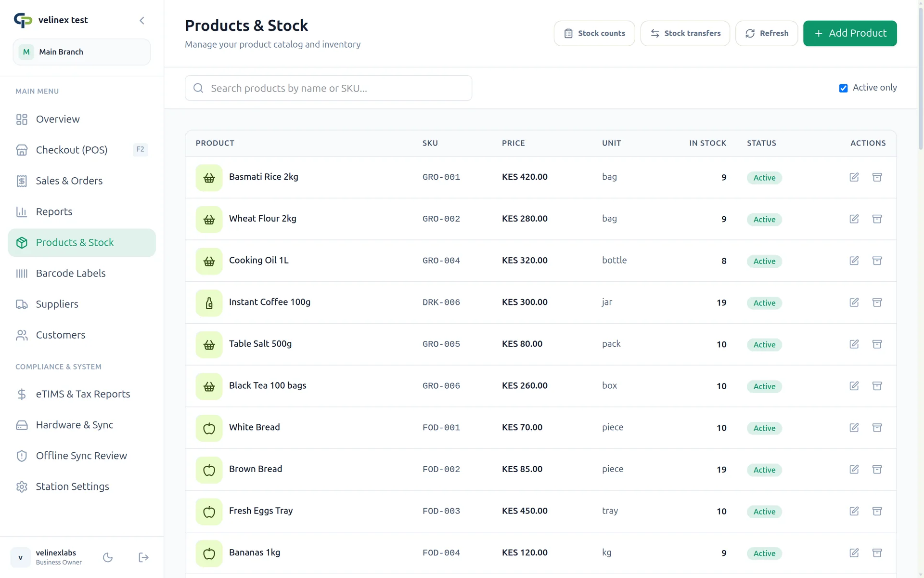Viewport: 924px width, 578px height.
Task: Open Stock counts
Action: pyautogui.click(x=594, y=33)
